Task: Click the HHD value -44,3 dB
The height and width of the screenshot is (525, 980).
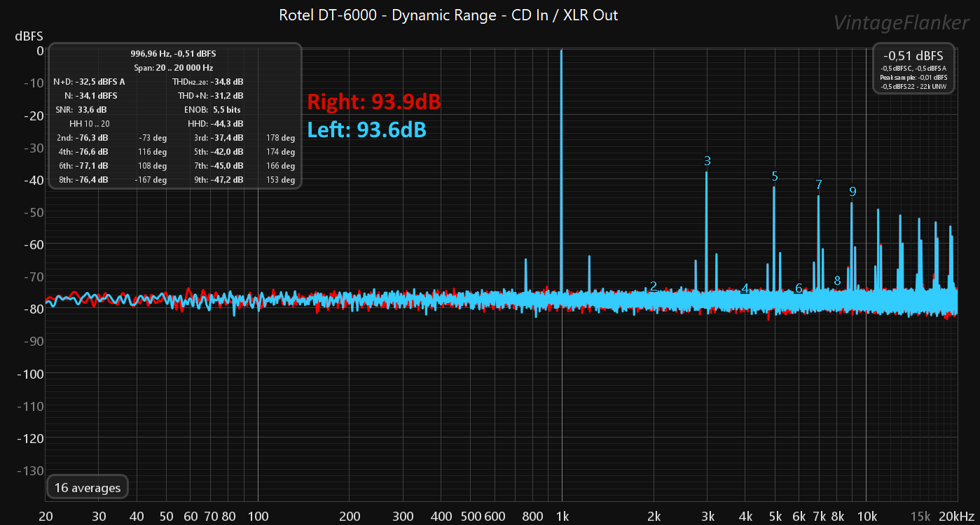Action: click(x=227, y=124)
